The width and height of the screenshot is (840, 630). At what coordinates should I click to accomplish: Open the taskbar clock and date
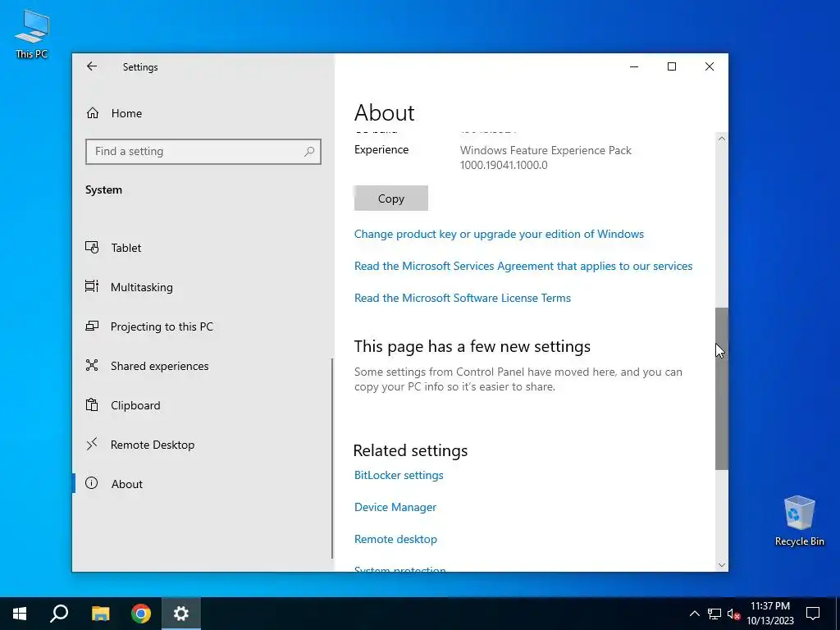click(770, 614)
